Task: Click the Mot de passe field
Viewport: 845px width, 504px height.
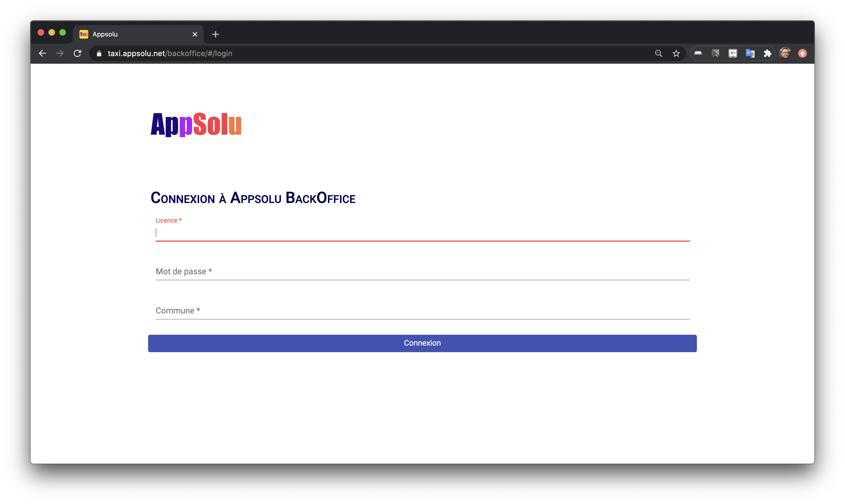Action: (x=422, y=271)
